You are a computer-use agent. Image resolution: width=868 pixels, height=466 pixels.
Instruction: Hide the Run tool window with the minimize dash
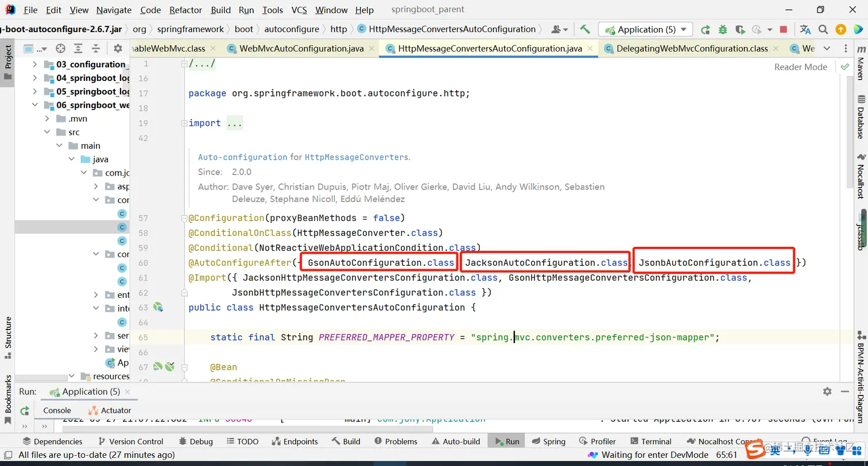[846, 391]
